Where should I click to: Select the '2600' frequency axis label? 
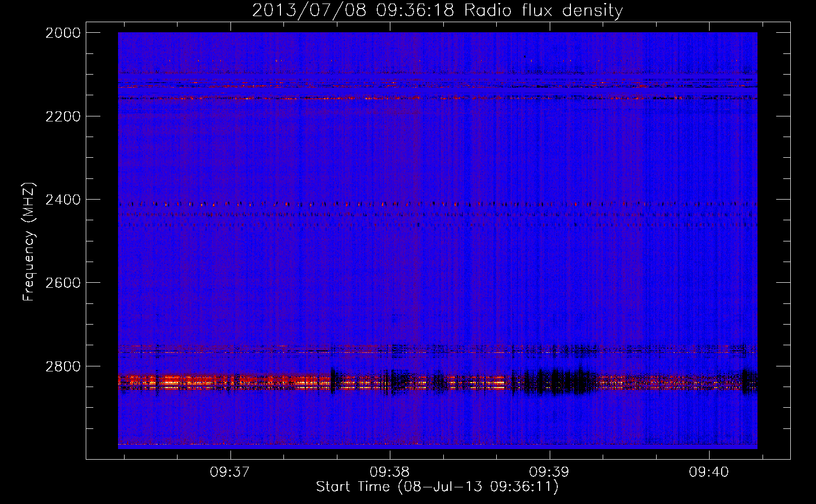[63, 283]
